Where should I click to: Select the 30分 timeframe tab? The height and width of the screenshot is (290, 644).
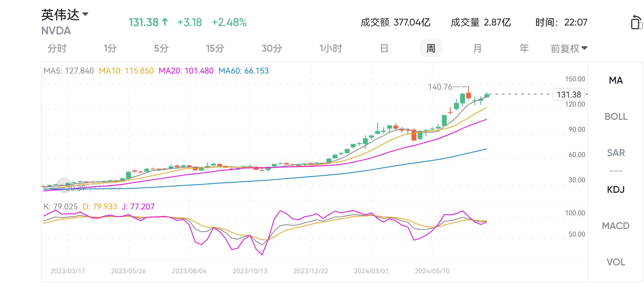pyautogui.click(x=272, y=48)
